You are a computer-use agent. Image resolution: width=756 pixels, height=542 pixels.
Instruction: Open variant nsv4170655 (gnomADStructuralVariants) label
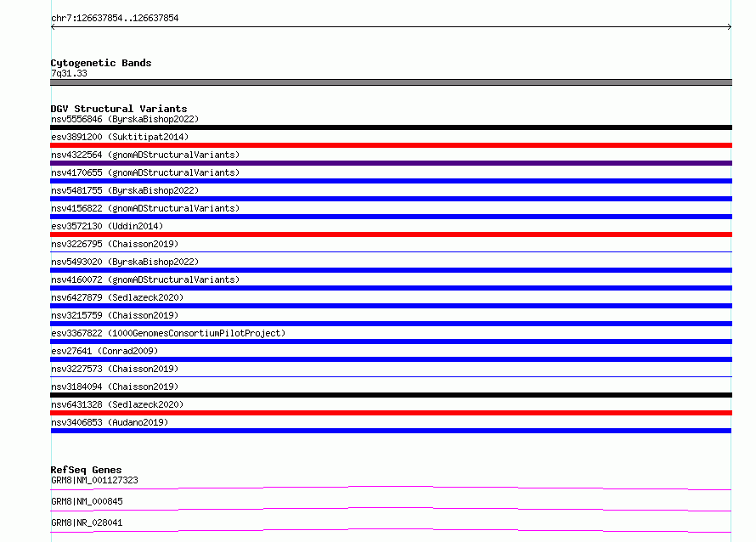pyautogui.click(x=145, y=172)
